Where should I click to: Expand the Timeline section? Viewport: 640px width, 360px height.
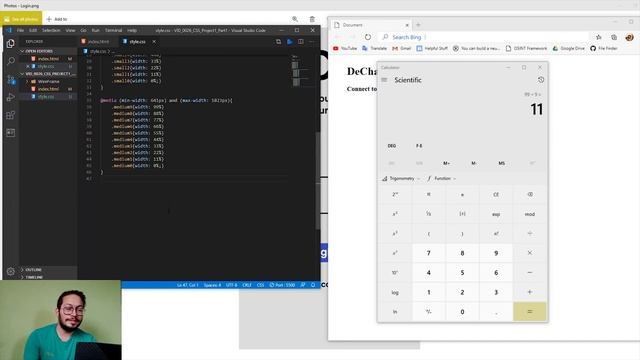pos(34,277)
